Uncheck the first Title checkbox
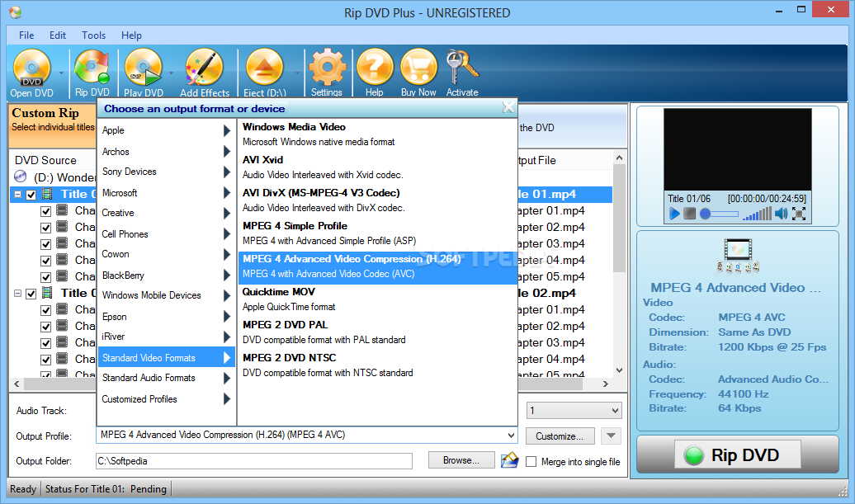This screenshot has height=504, width=855. click(31, 195)
